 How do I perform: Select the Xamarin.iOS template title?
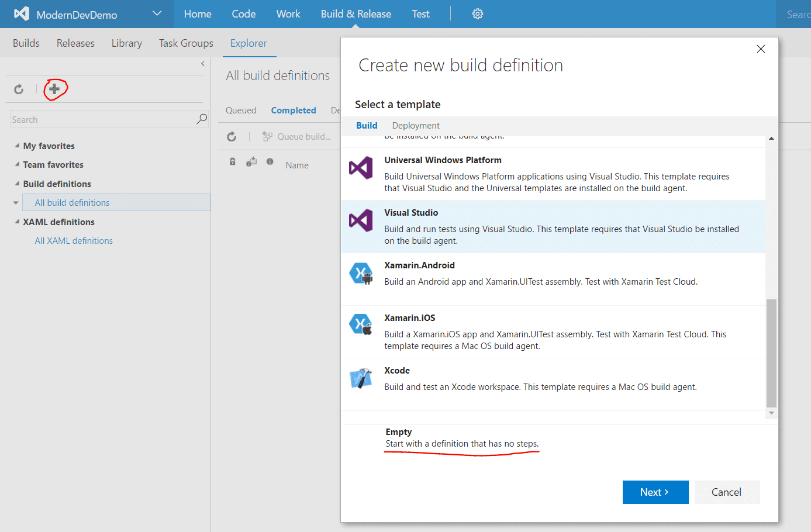[x=410, y=318]
